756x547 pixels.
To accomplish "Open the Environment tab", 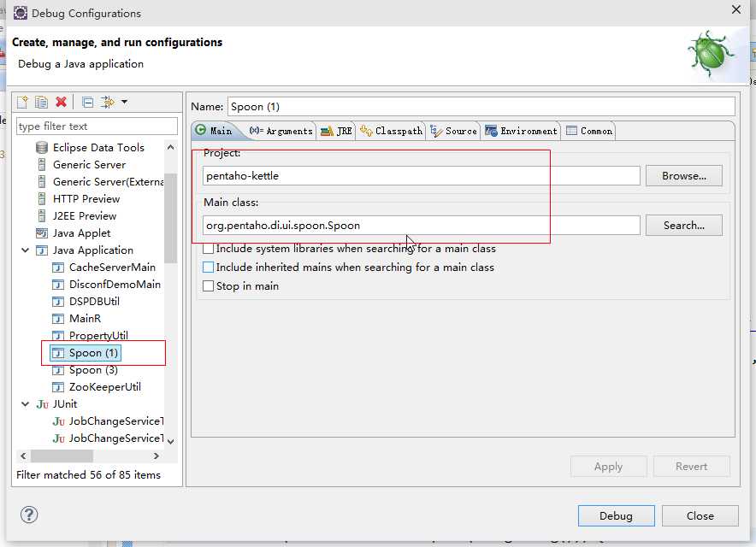I will pos(521,131).
